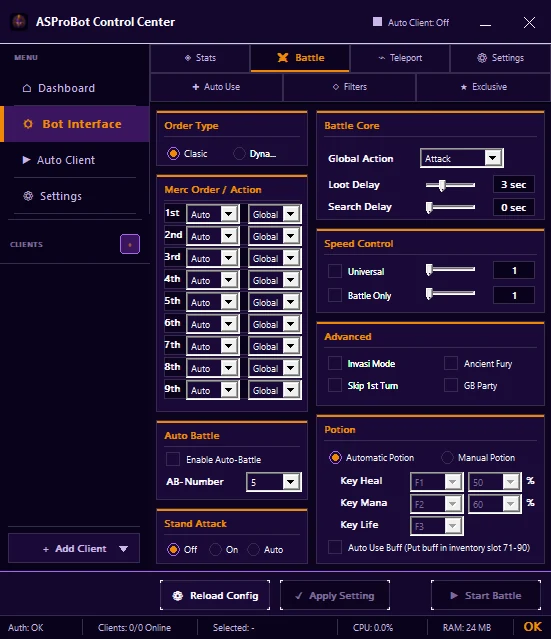Click the Teleport tab icon

381,58
